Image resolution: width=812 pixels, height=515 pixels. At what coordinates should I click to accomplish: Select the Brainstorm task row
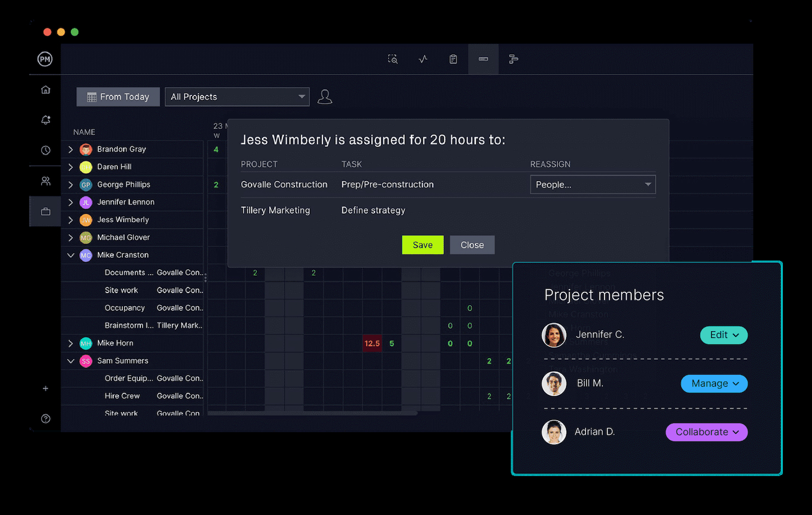click(132, 325)
